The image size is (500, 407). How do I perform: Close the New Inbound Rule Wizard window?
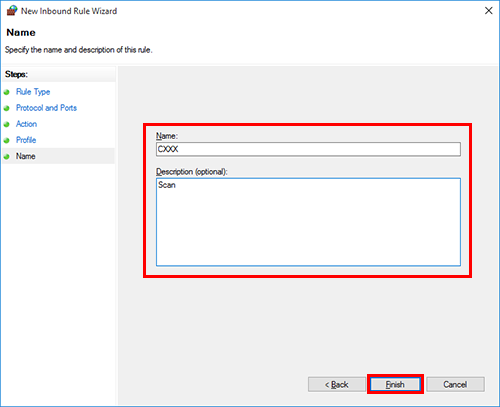point(488,11)
